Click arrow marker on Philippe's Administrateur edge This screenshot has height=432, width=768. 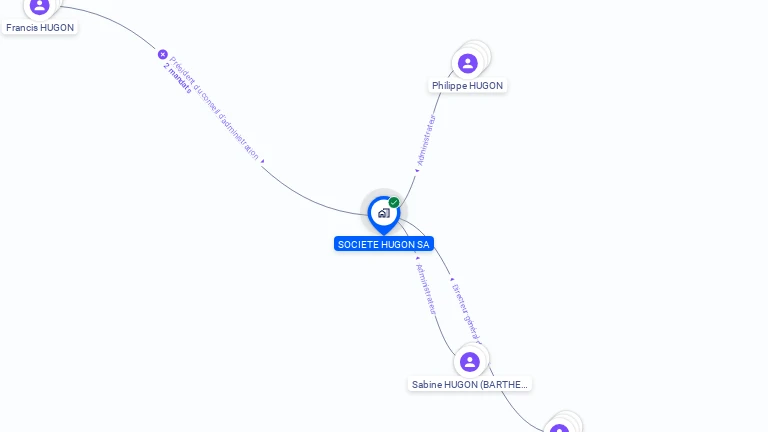(x=417, y=170)
